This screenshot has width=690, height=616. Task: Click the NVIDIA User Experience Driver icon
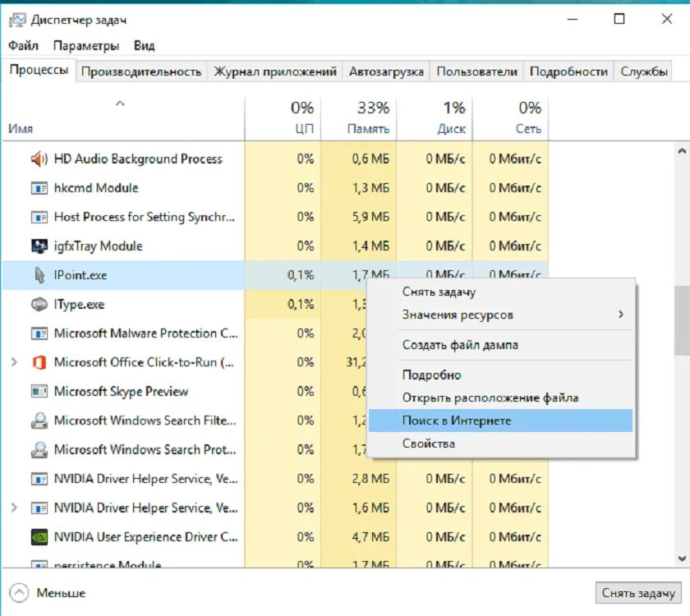[x=39, y=537]
